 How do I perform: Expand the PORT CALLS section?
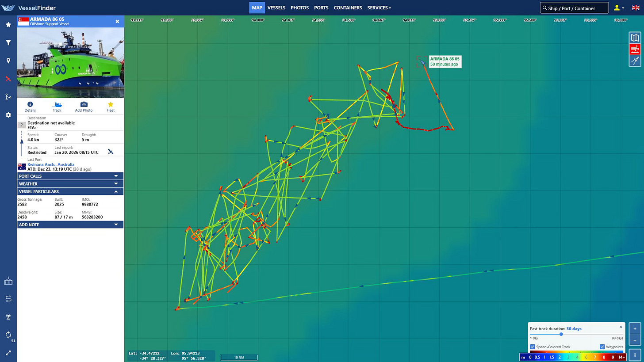click(70, 176)
